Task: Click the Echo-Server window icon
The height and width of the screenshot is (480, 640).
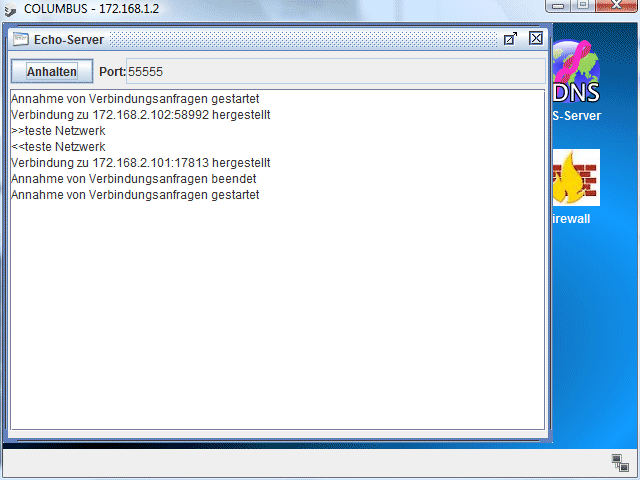Action: tap(20, 39)
